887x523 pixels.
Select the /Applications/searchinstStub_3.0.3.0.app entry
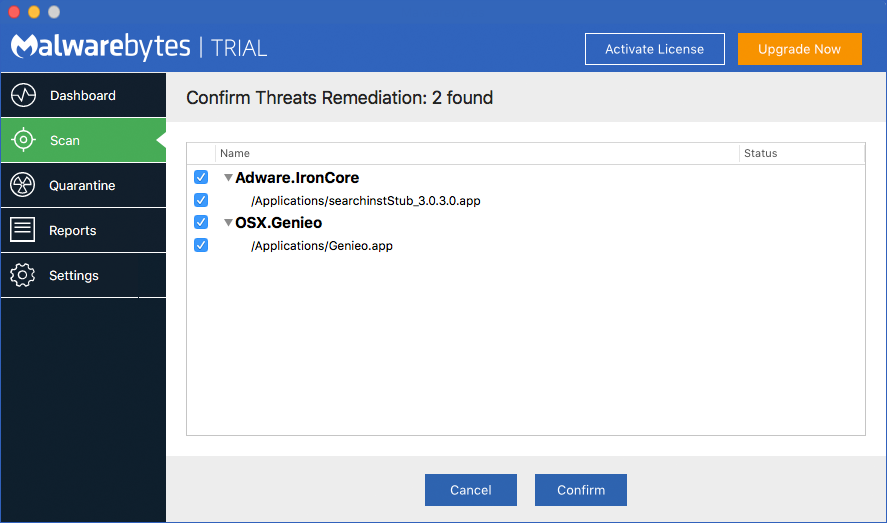tap(365, 201)
